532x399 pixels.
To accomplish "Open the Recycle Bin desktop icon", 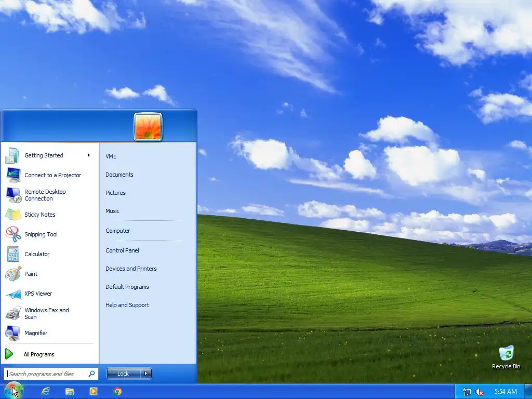I will [x=506, y=353].
